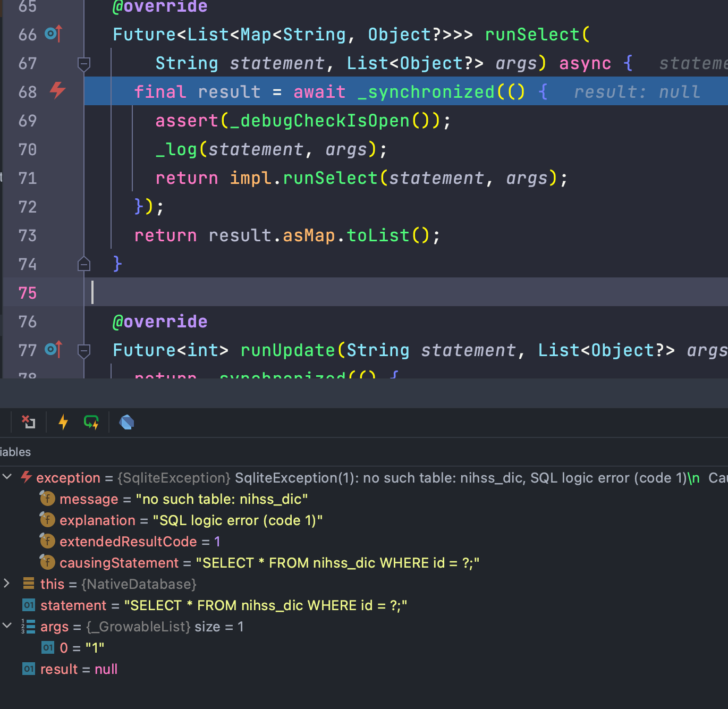Screen dimensions: 728x709
Task: Click the red X mute-exceptions toolbar icon
Action: (x=28, y=422)
